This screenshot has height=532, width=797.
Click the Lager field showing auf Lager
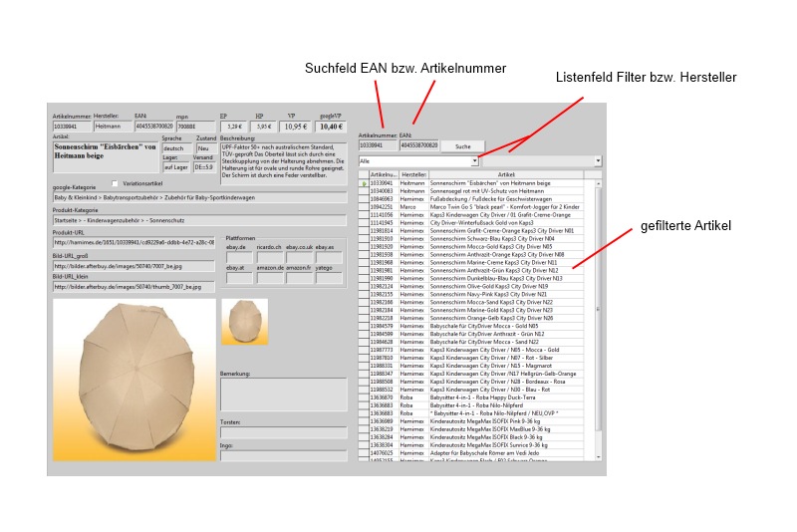176,167
